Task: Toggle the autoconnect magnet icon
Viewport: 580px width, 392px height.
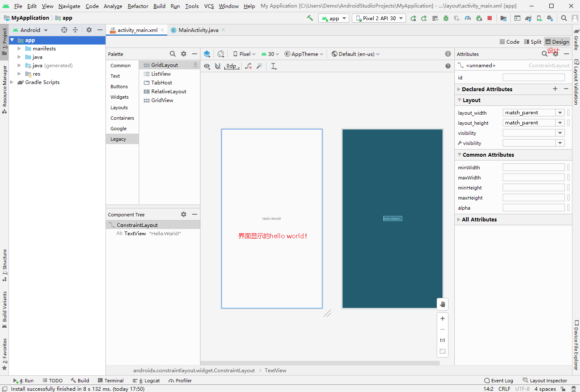Action: pyautogui.click(x=218, y=66)
